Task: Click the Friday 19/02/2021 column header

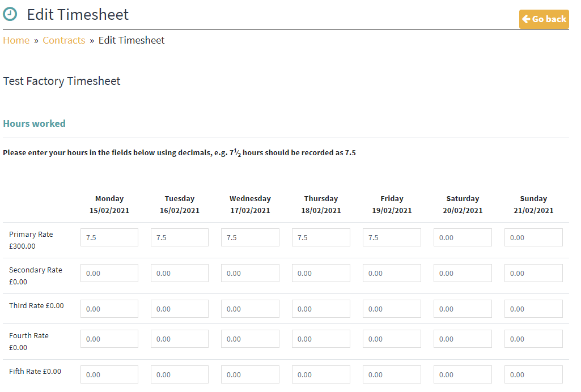Action: tap(392, 204)
